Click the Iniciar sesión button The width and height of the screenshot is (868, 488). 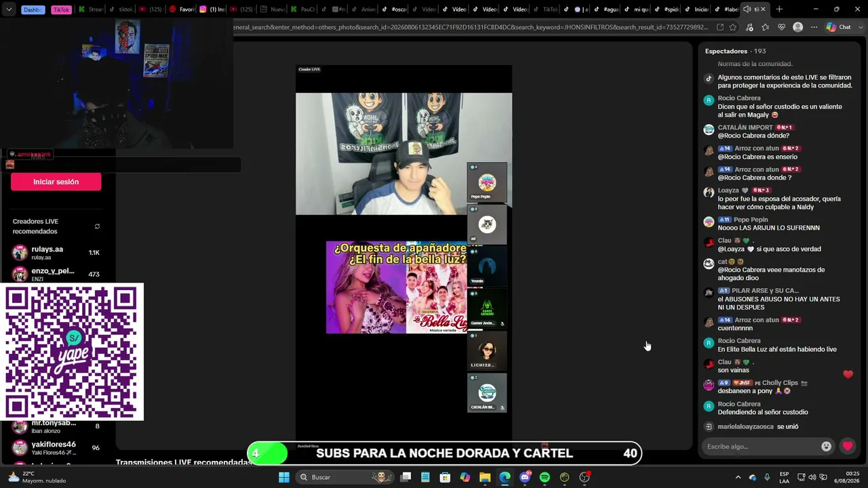[x=56, y=182]
